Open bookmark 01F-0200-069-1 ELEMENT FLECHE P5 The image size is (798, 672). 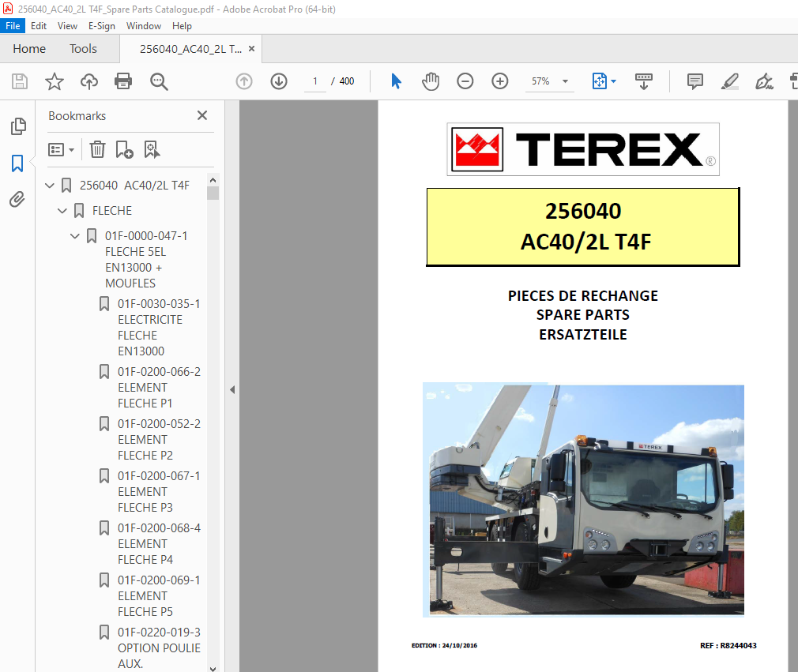coord(159,595)
